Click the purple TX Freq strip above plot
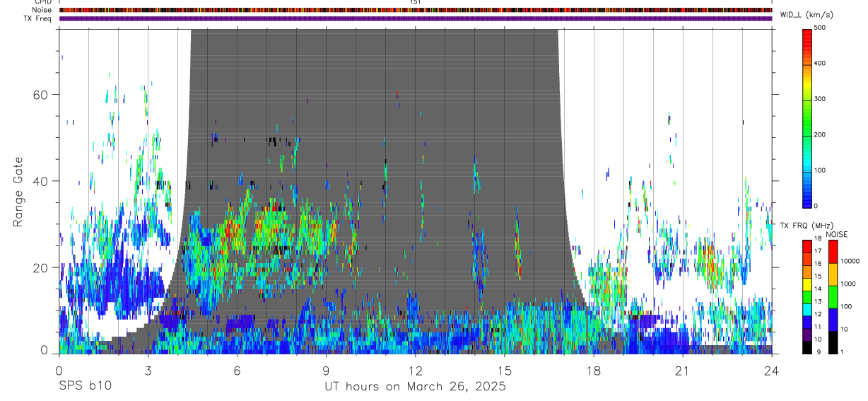The image size is (868, 401). tap(415, 18)
